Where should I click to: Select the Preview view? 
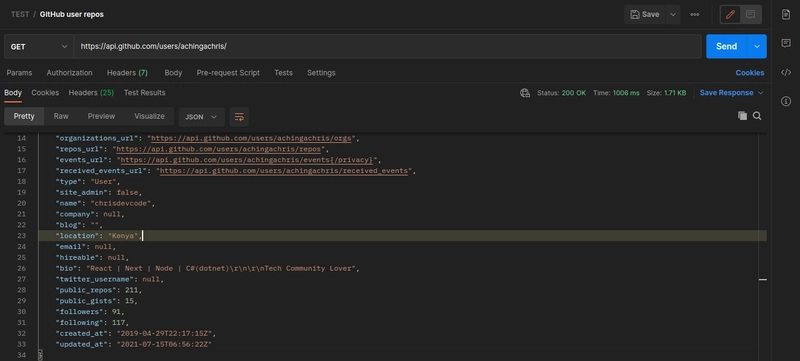(x=101, y=116)
